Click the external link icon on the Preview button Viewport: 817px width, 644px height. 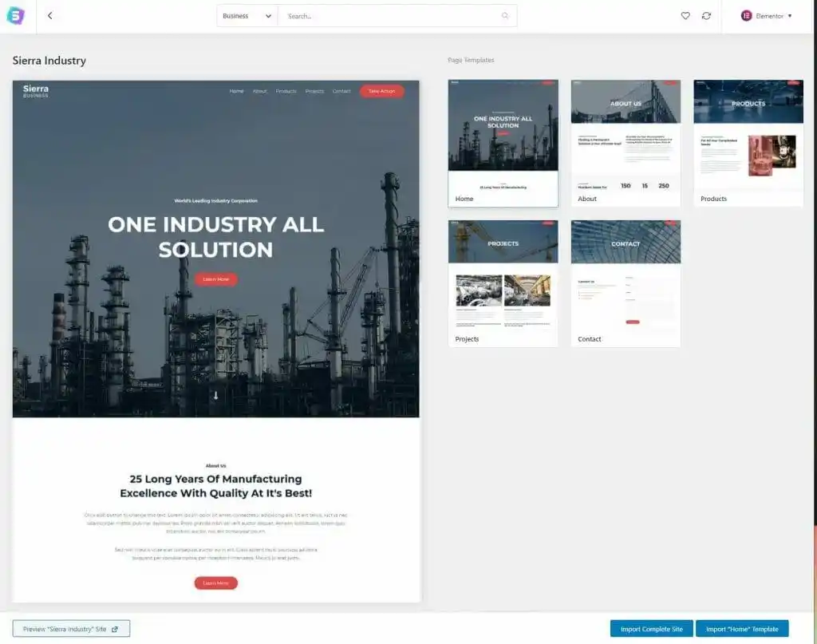coord(115,629)
